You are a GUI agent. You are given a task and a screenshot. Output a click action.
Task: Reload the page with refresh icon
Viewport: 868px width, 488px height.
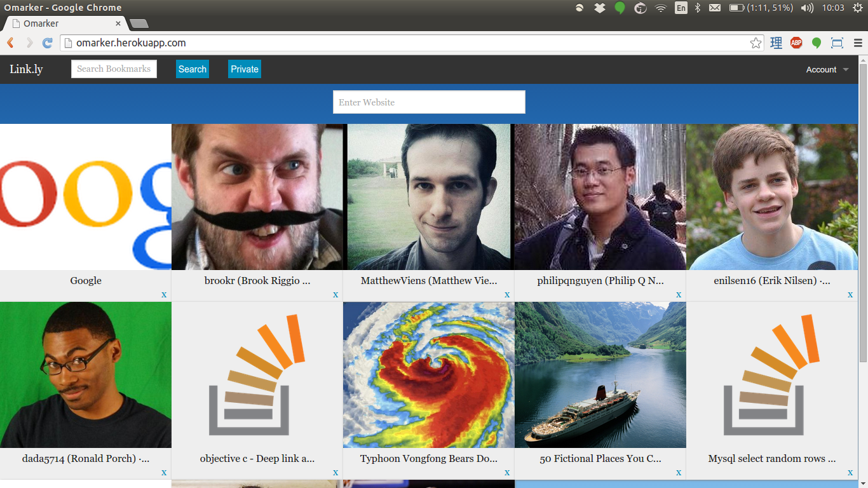pyautogui.click(x=47, y=43)
